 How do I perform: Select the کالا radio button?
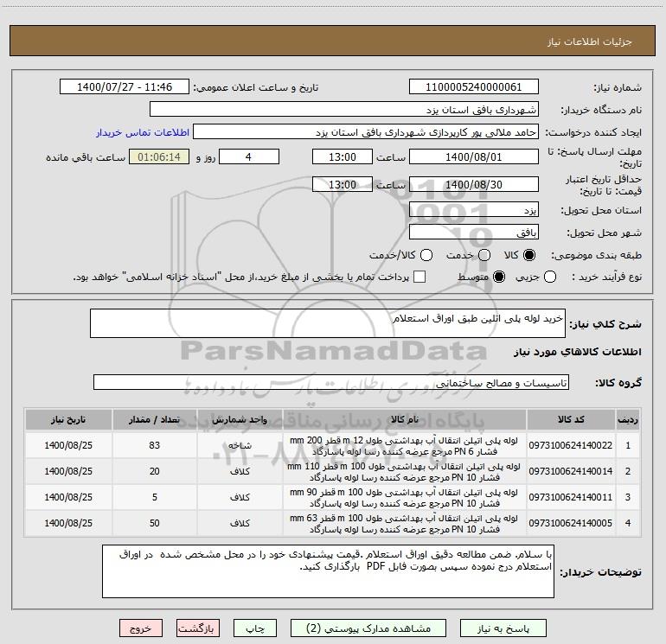coord(529,255)
